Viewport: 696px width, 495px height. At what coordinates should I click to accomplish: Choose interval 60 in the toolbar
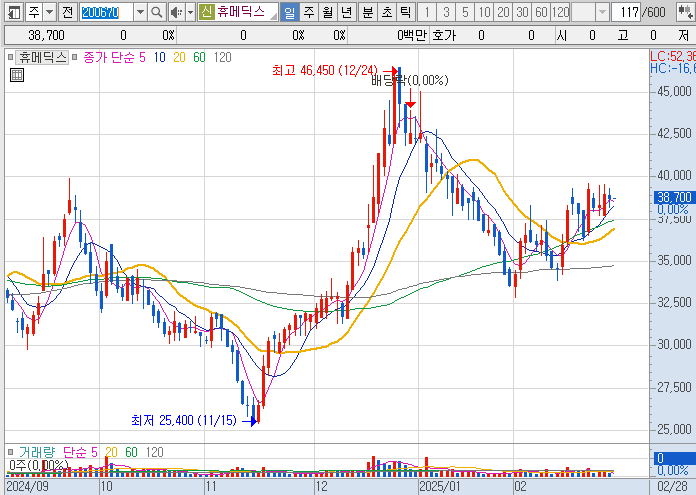(541, 12)
